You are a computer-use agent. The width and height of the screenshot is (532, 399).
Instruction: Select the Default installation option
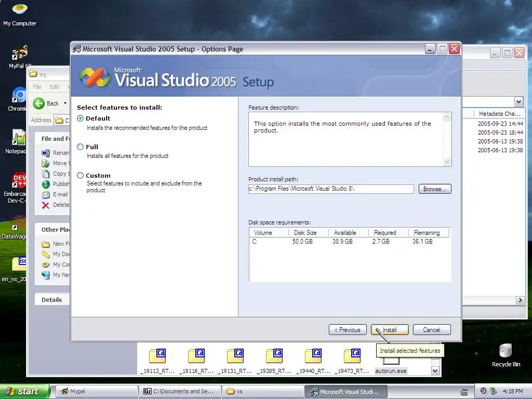pyautogui.click(x=81, y=118)
